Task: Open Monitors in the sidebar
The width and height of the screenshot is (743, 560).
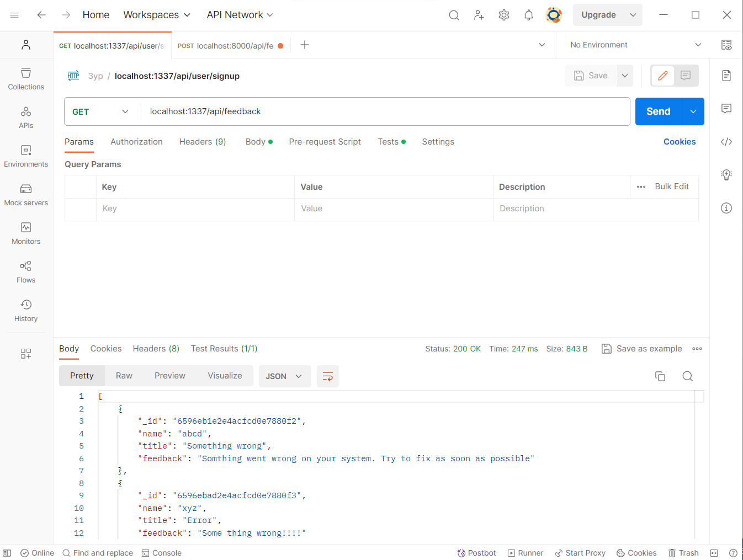Action: 26,233
